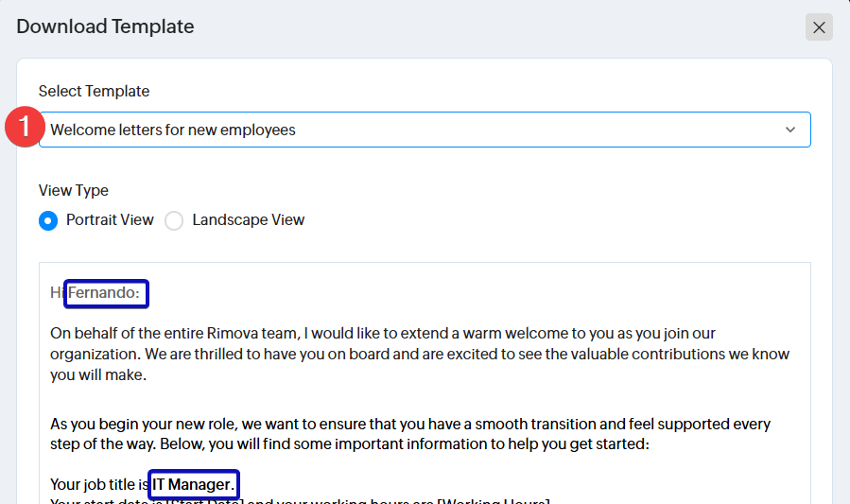Select the Landscape View radio button
Image resolution: width=850 pixels, height=504 pixels.
pos(174,220)
